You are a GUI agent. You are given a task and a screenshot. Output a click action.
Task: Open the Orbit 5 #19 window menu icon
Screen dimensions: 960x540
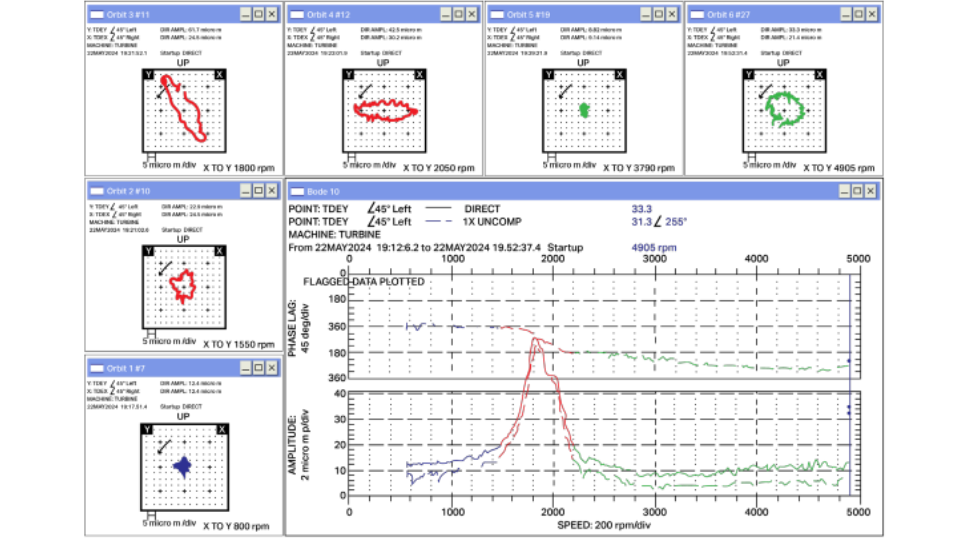[x=496, y=15]
